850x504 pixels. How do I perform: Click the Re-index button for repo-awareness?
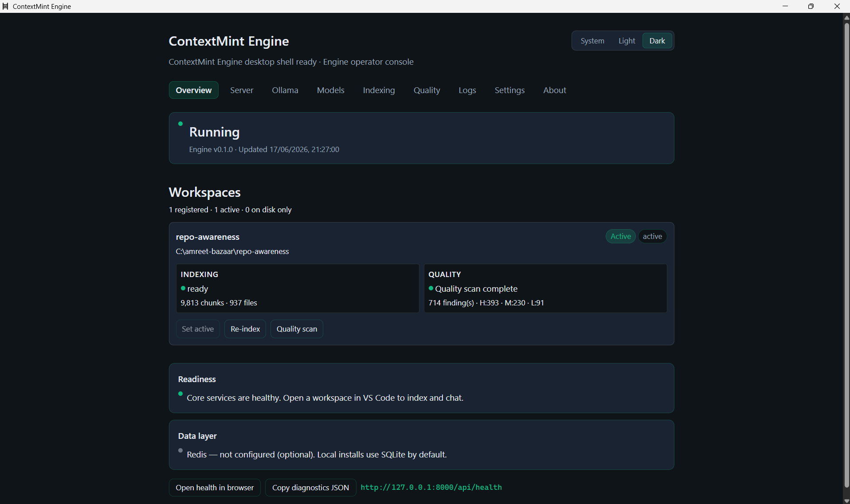(x=245, y=329)
